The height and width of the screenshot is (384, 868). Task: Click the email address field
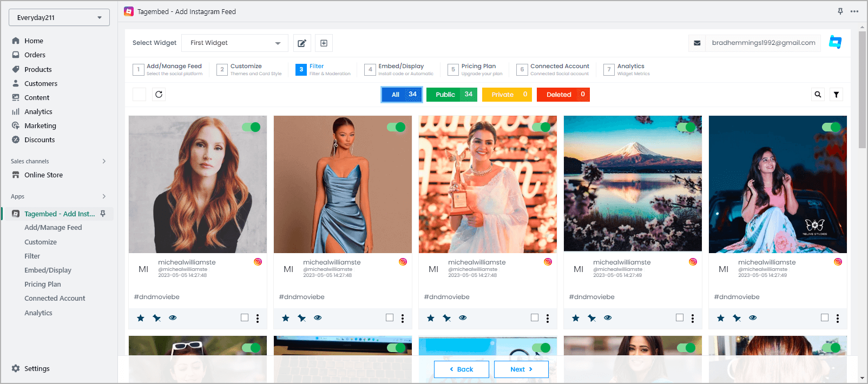(763, 43)
